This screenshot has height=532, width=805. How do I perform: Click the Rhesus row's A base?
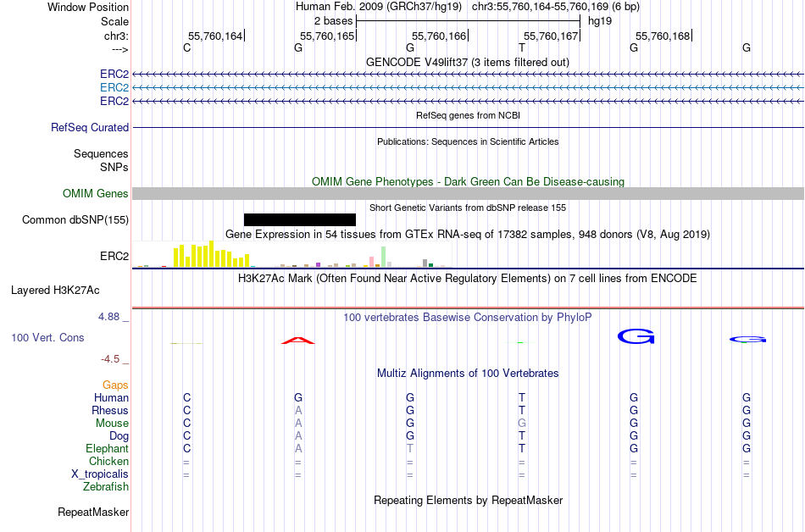point(298,410)
